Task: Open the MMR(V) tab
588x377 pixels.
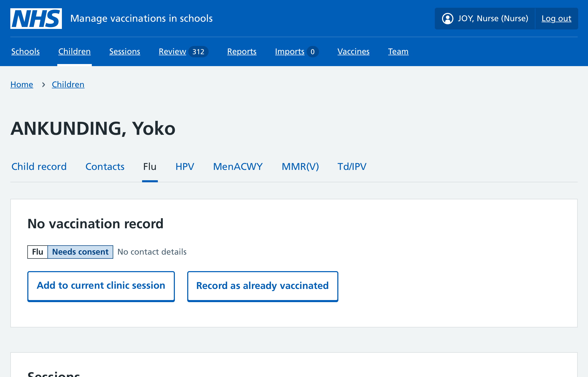Action: (x=300, y=167)
